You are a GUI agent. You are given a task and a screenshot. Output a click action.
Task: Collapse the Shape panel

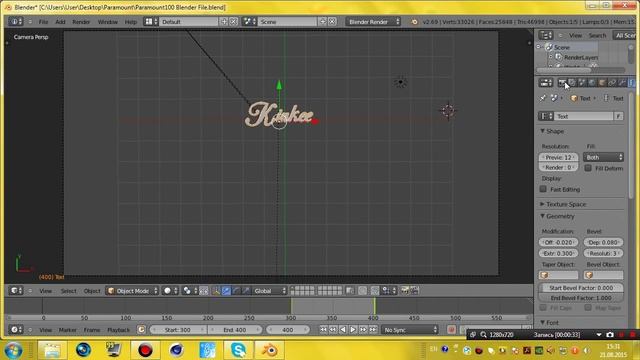point(553,131)
